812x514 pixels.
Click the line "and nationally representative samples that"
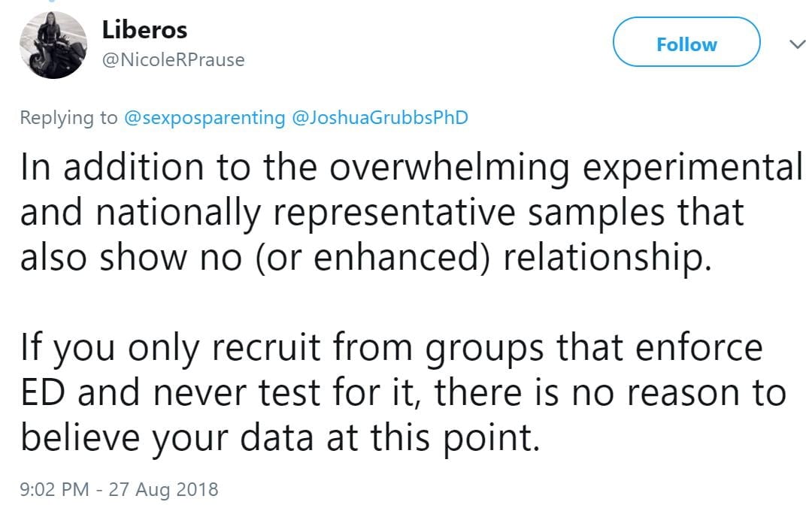[382, 213]
